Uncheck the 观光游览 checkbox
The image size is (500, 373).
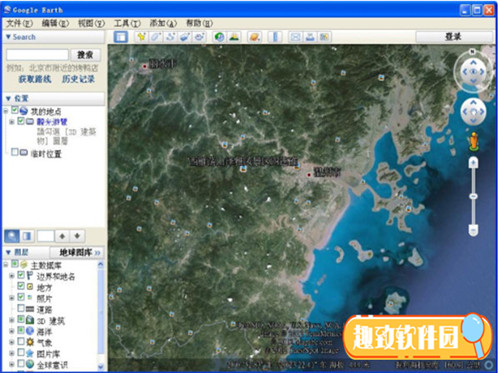(21, 121)
